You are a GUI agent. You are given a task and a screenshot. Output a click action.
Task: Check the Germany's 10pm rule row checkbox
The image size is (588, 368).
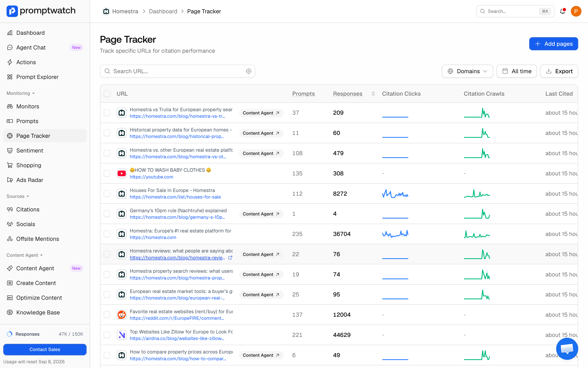point(107,214)
